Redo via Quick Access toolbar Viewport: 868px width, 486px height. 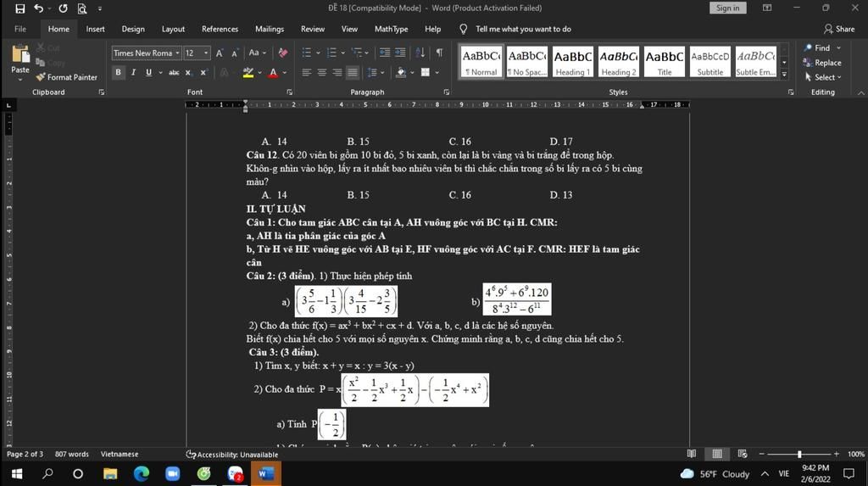click(x=63, y=8)
